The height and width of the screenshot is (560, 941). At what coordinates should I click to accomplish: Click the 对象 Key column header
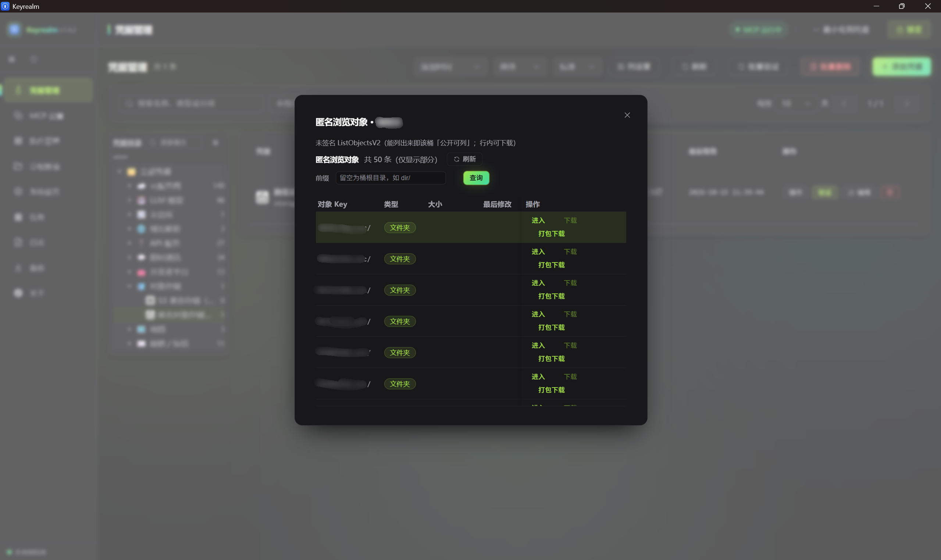(332, 204)
